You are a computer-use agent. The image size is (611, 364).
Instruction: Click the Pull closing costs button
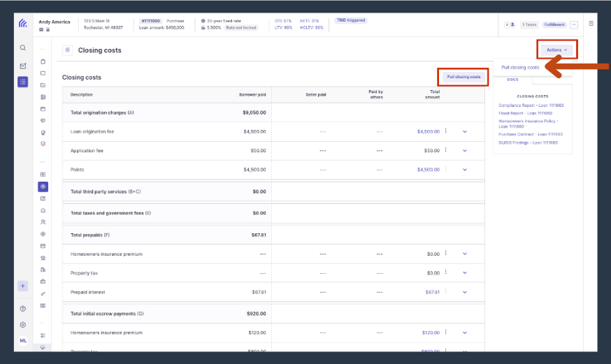point(463,77)
